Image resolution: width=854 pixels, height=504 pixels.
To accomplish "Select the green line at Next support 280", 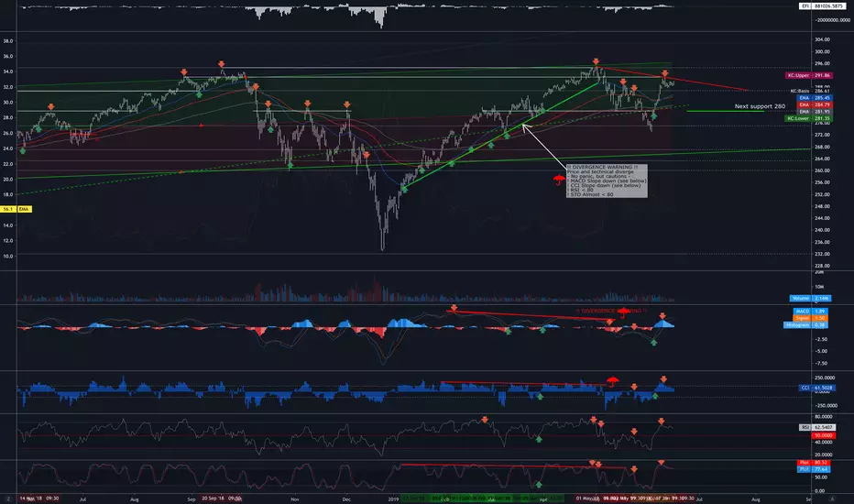I will tap(725, 111).
